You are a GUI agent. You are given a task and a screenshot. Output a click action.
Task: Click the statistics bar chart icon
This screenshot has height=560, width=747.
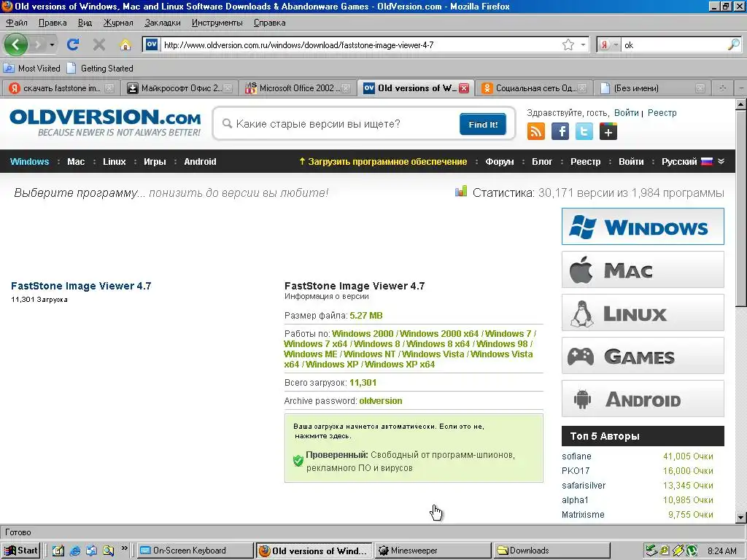pos(461,192)
